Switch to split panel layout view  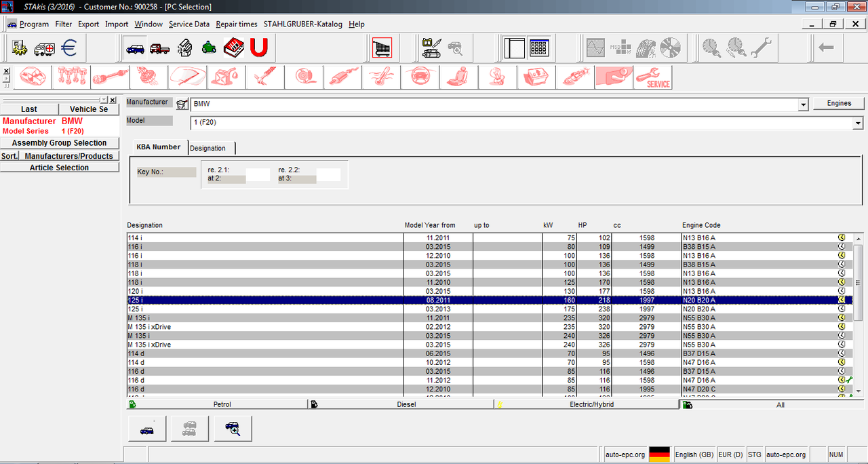coord(515,48)
